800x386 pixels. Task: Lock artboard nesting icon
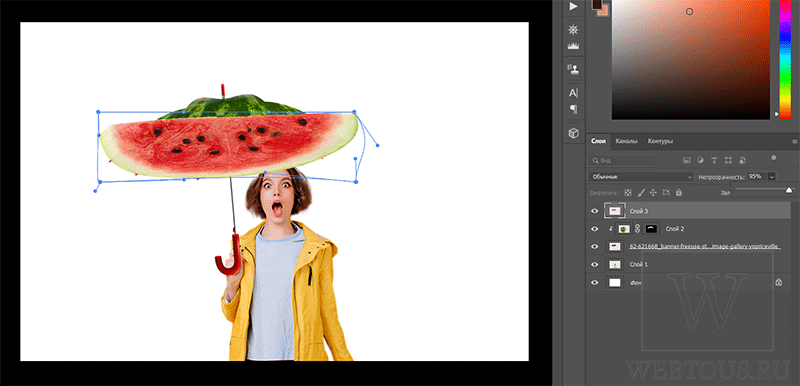pos(666,193)
